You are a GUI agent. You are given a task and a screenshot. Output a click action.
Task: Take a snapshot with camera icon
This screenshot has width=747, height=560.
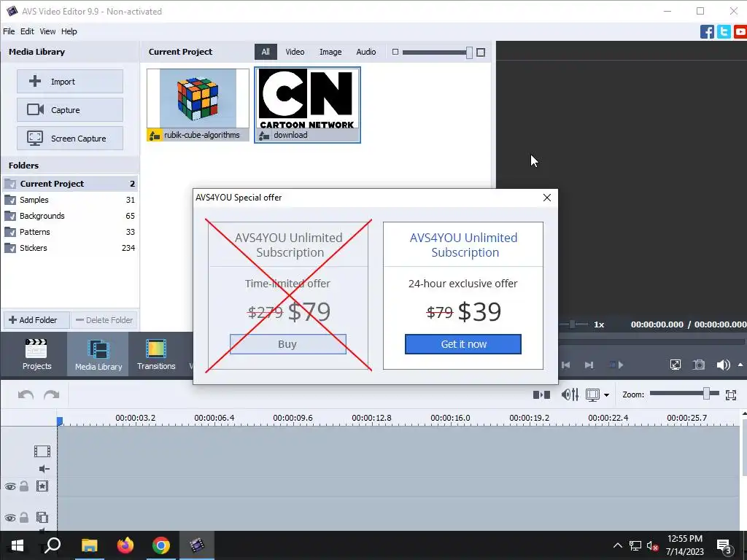699,365
